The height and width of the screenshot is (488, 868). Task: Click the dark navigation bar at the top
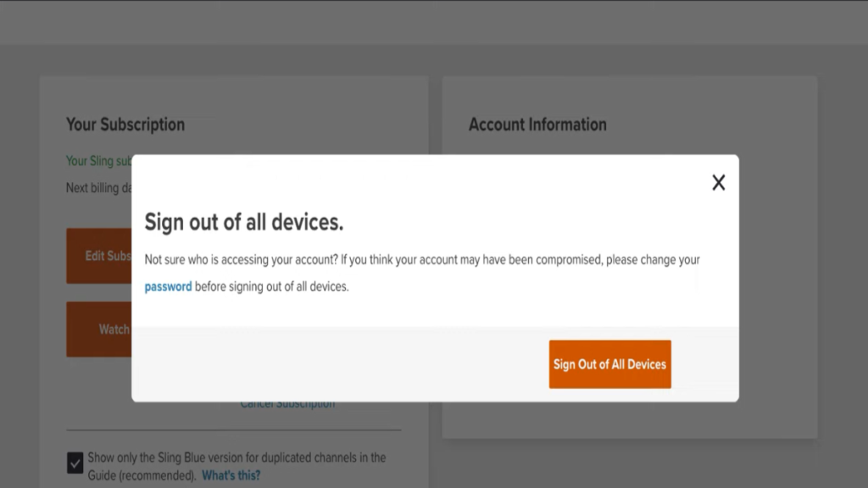(x=434, y=23)
